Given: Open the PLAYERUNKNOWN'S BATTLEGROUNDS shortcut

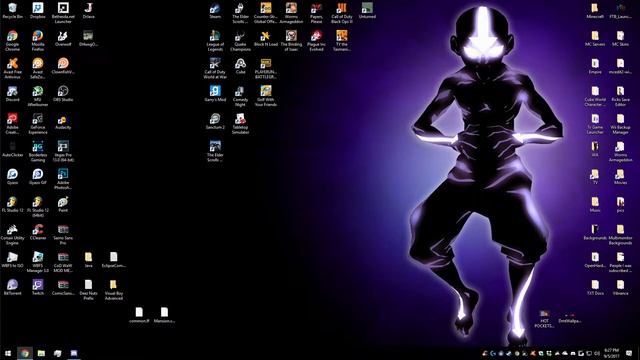Looking at the screenshot, I should (266, 68).
